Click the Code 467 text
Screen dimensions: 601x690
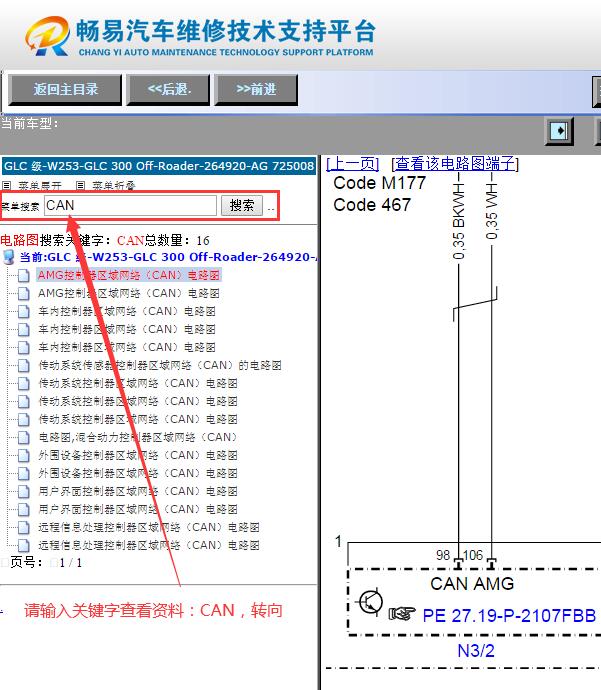click(x=372, y=205)
